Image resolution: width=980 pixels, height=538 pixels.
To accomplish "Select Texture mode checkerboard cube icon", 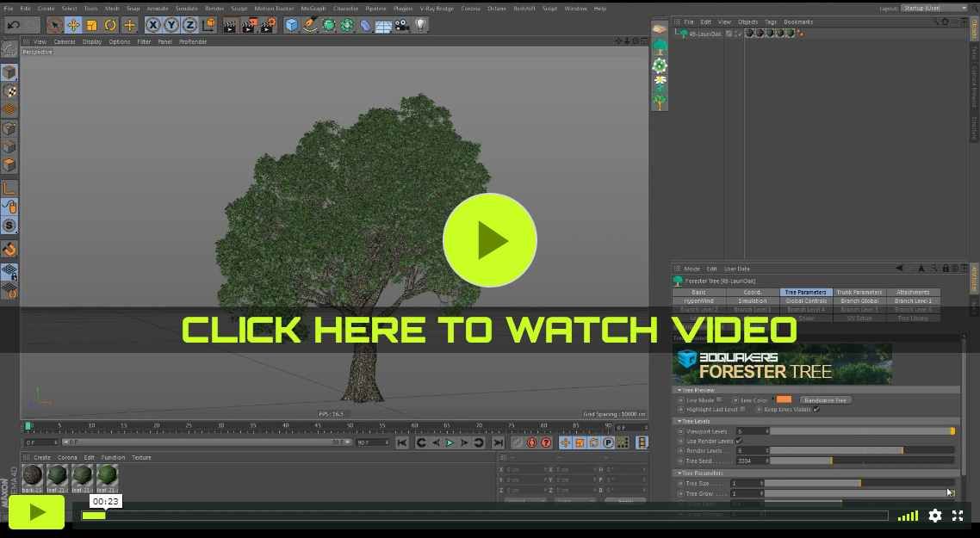I will click(9, 91).
